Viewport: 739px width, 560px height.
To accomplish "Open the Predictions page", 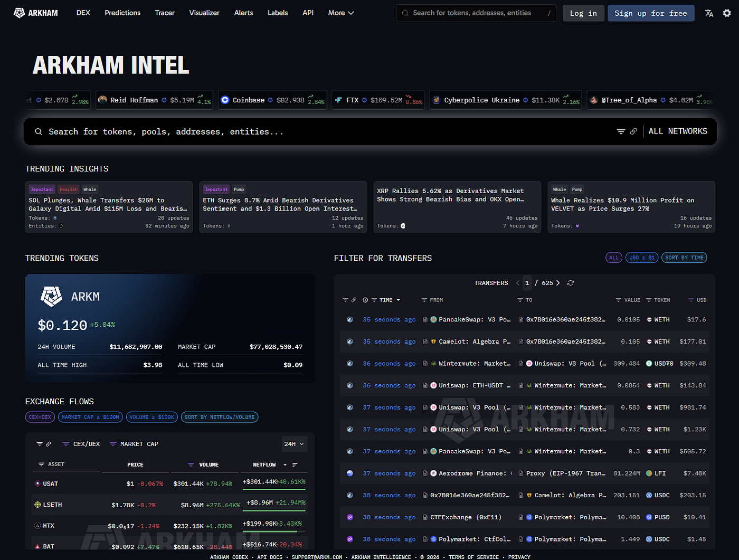I will (x=122, y=13).
